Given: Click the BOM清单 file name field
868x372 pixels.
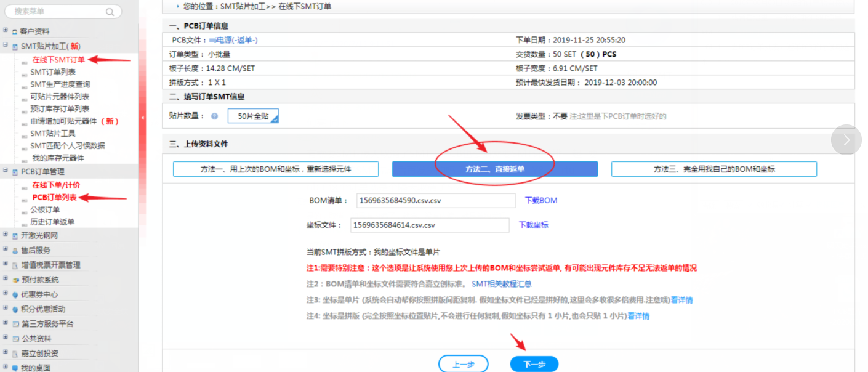Looking at the screenshot, I should tap(435, 201).
